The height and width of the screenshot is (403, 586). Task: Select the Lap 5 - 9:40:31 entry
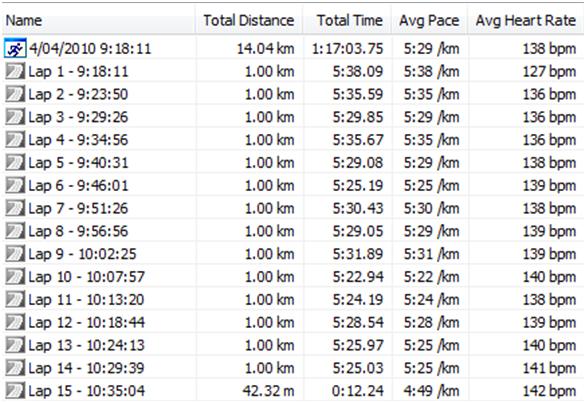click(78, 163)
